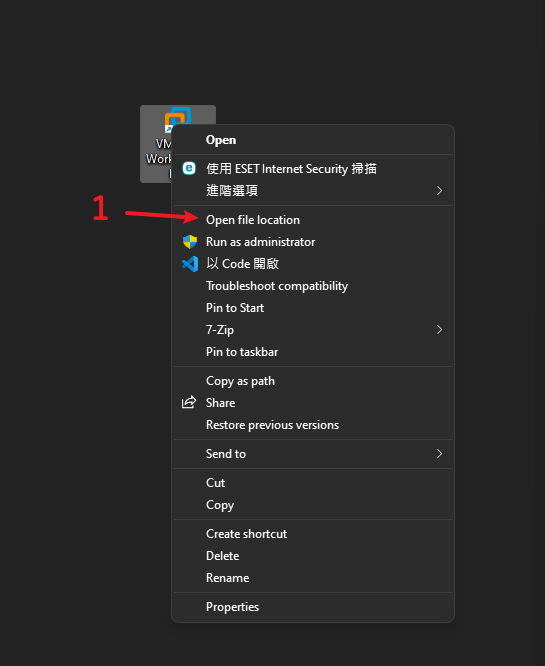545x666 pixels.
Task: Select Pin to taskbar
Action: (313, 352)
